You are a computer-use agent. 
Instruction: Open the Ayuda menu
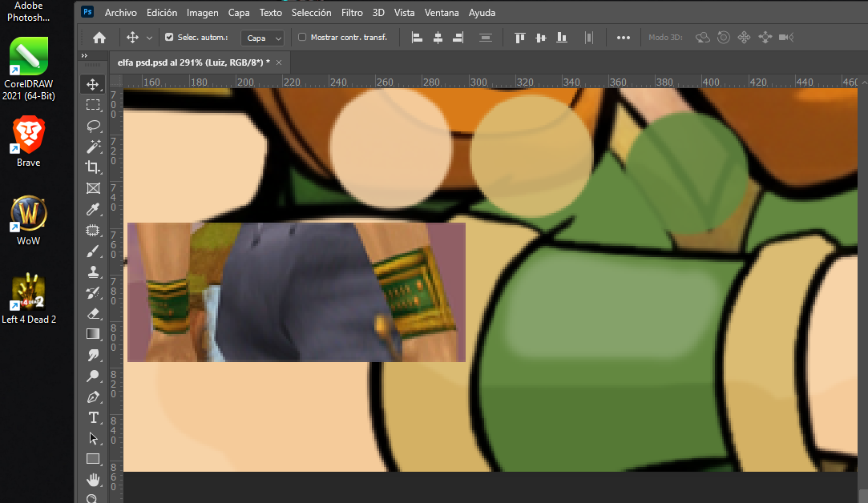coord(482,12)
